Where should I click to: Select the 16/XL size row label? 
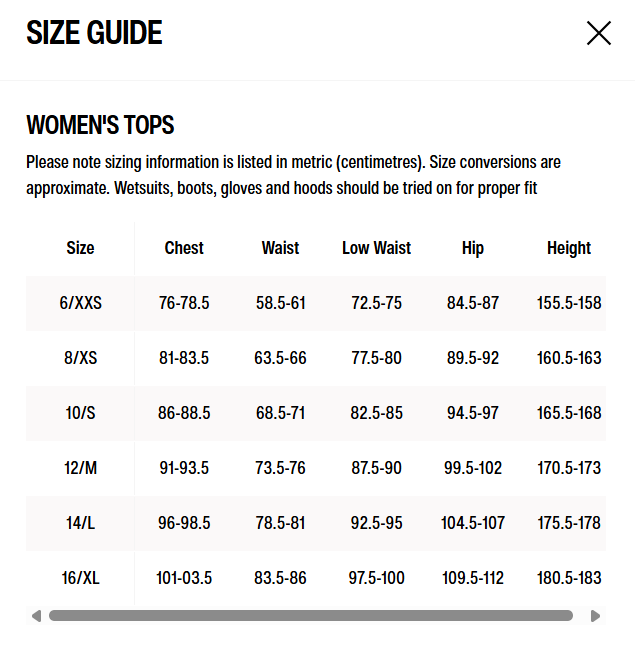point(80,578)
